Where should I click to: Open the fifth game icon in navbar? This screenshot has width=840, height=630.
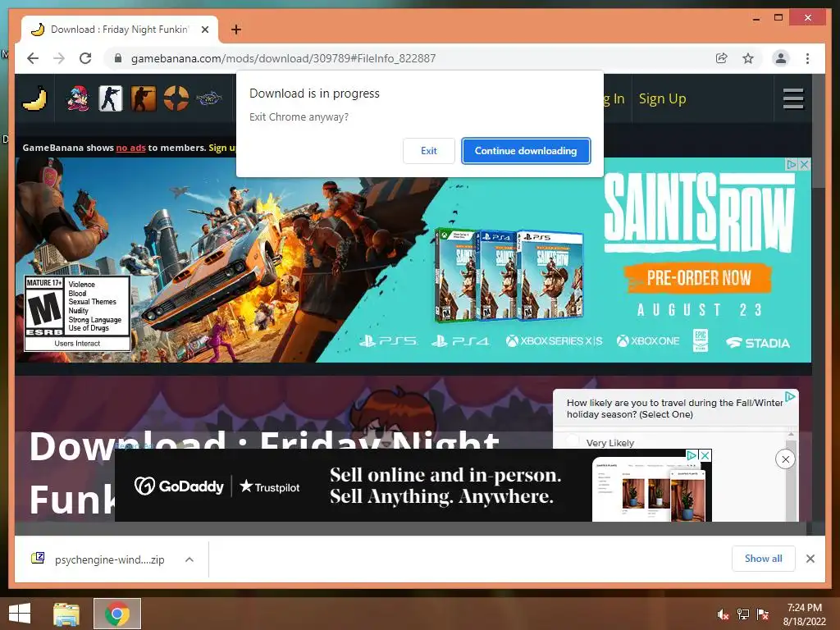coord(209,98)
